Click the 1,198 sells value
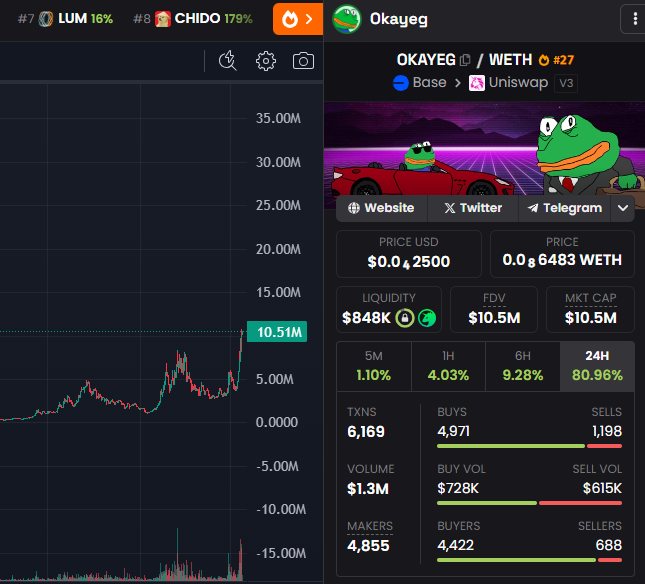Screen dimensions: 645x584 pyautogui.click(x=607, y=431)
